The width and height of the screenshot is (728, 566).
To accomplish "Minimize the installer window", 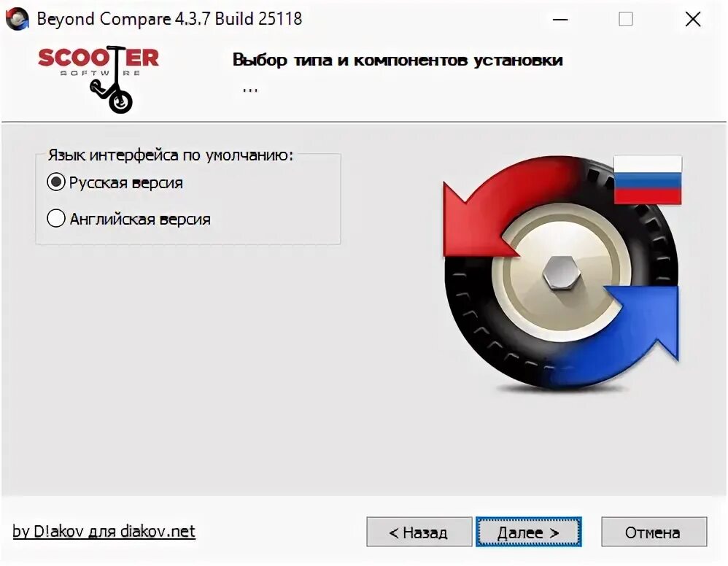I will (560, 20).
